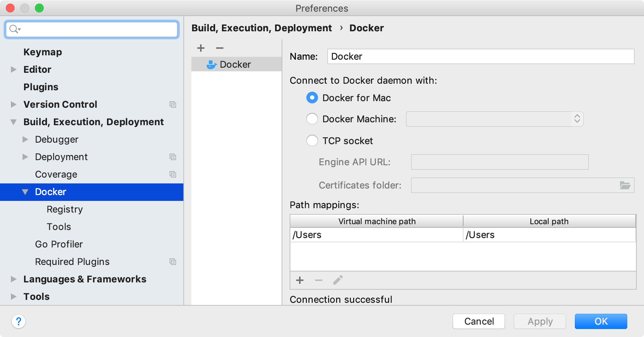Add a new Docker configuration with plus icon
Image resolution: width=644 pixels, height=337 pixels.
click(201, 48)
